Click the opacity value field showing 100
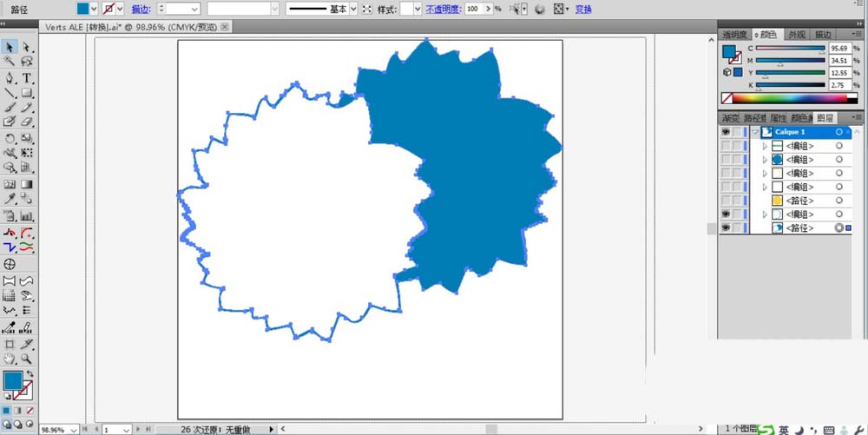This screenshot has width=868, height=435. click(x=473, y=9)
